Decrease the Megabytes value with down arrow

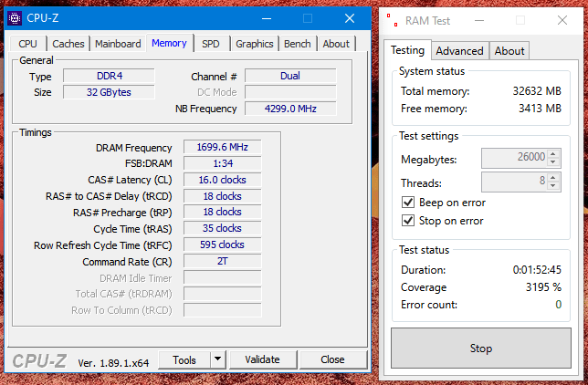553,161
